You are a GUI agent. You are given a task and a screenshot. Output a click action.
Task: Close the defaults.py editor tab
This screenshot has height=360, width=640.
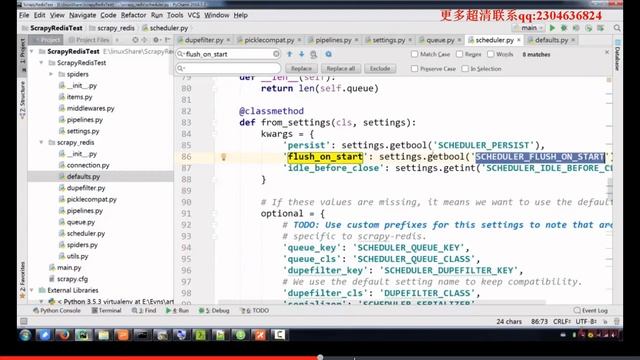573,40
